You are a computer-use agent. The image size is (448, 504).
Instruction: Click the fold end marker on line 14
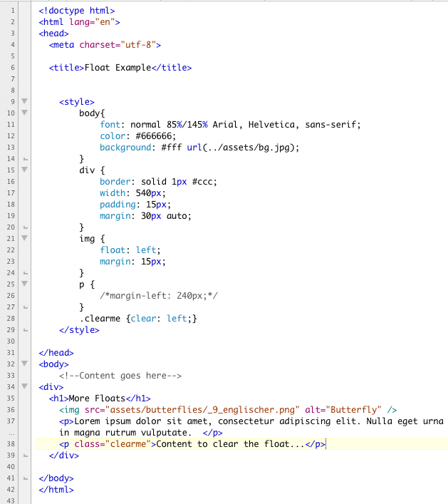(25, 159)
